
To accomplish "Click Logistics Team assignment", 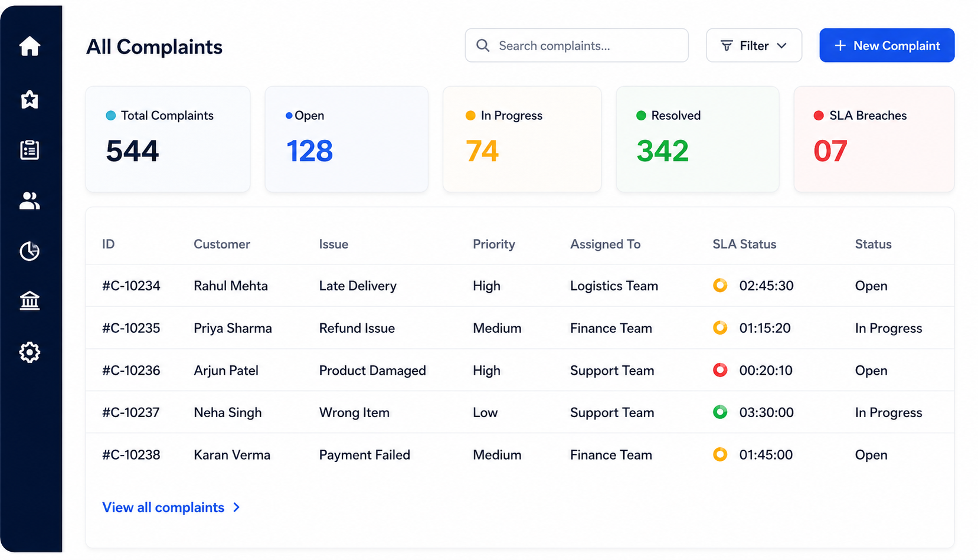I will coord(614,286).
